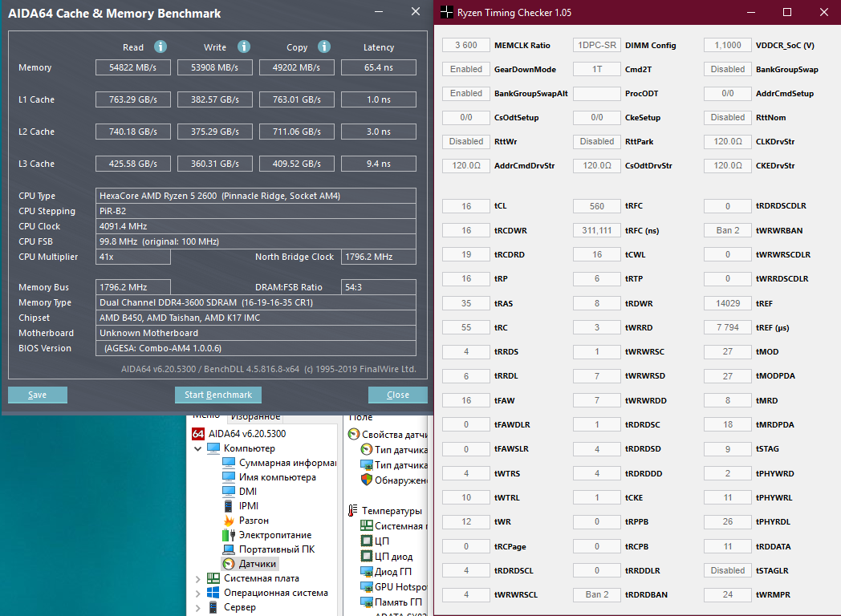
Task: Click the MEMCLK Ratio 3 600 field
Action: pos(466,45)
